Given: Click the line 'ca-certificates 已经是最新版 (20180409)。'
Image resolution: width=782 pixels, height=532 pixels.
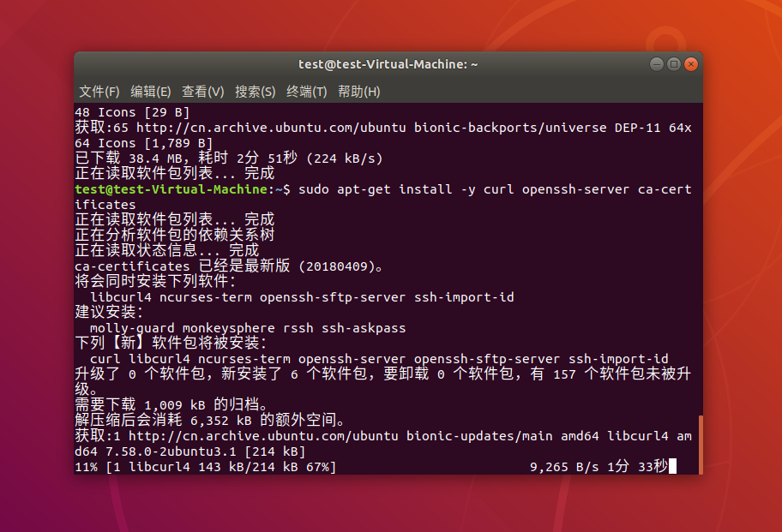Looking at the screenshot, I should coord(230,266).
